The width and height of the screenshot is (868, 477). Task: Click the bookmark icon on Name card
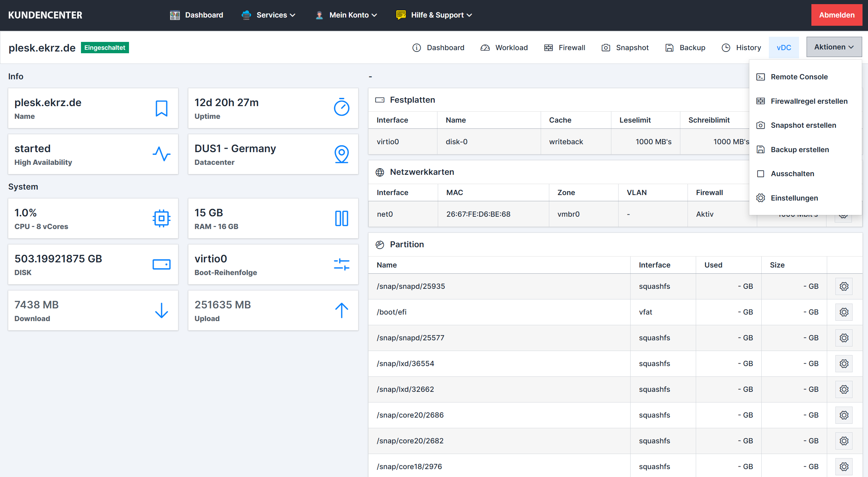tap(161, 109)
